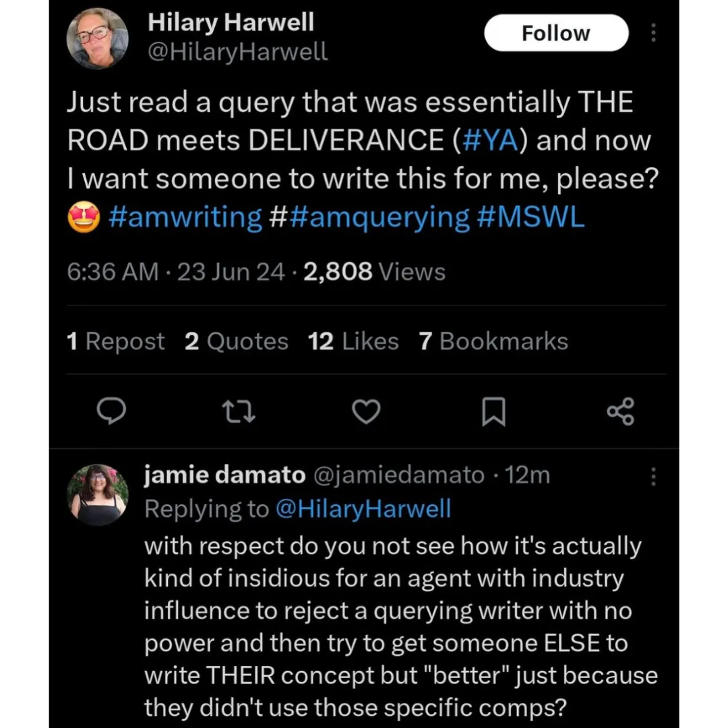The image size is (728, 728).
Task: View the 2 Quotes list
Action: (x=237, y=341)
